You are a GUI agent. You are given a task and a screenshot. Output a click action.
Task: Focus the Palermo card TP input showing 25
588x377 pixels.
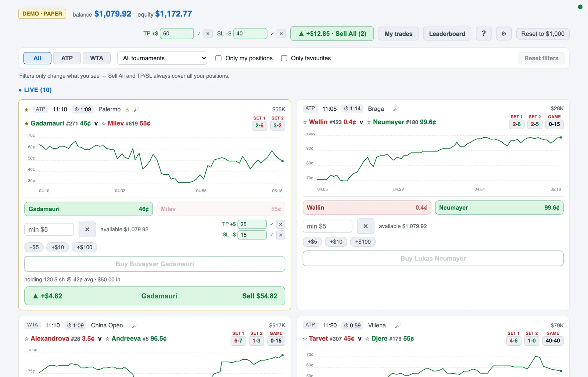[x=252, y=224]
